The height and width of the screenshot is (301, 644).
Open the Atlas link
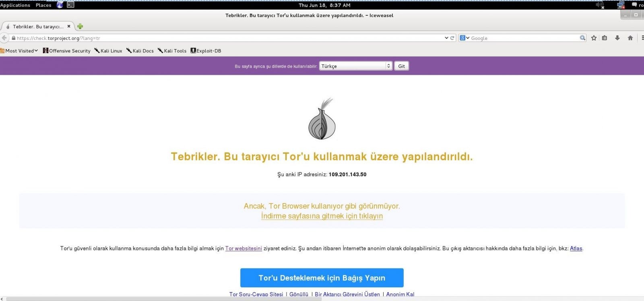tap(576, 248)
